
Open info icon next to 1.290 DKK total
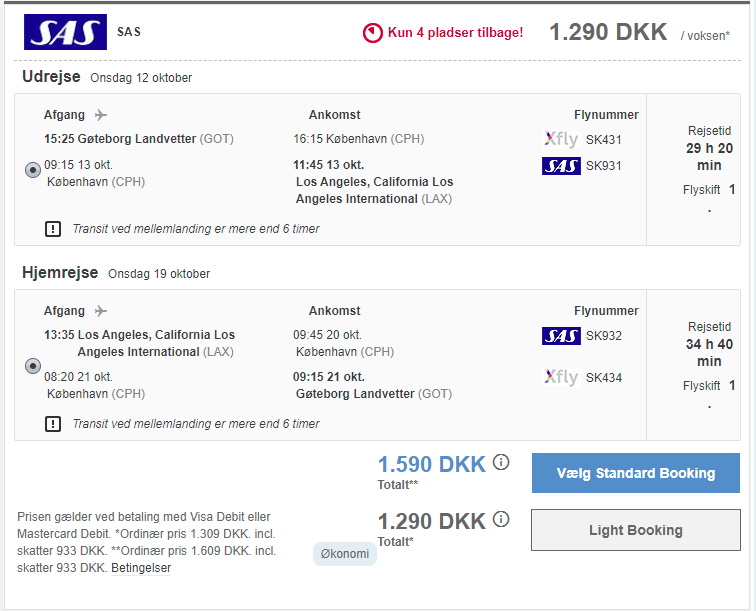501,519
